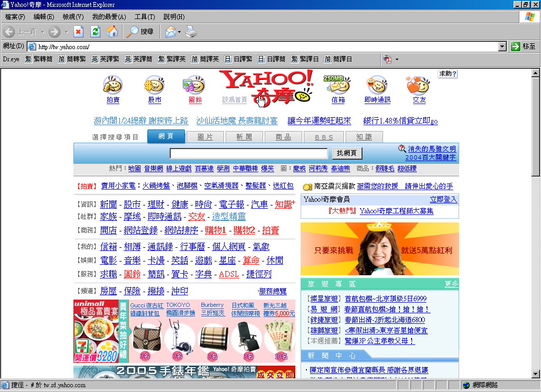Image resolution: width=541 pixels, height=392 pixels.
Task: Open the instant messenger (即時通訊) icon
Action: tap(377, 85)
